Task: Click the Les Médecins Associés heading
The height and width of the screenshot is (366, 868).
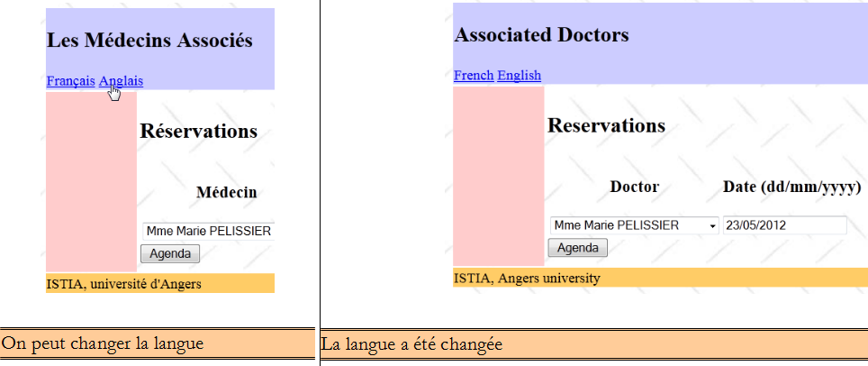Action: 149,41
